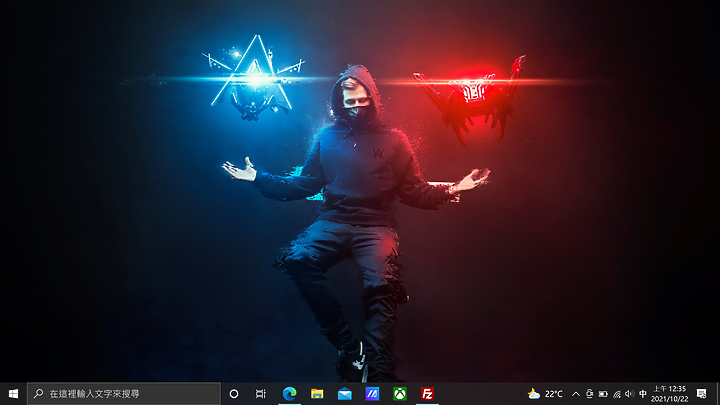Open Task View on the taskbar
The height and width of the screenshot is (405, 720).
click(260, 394)
